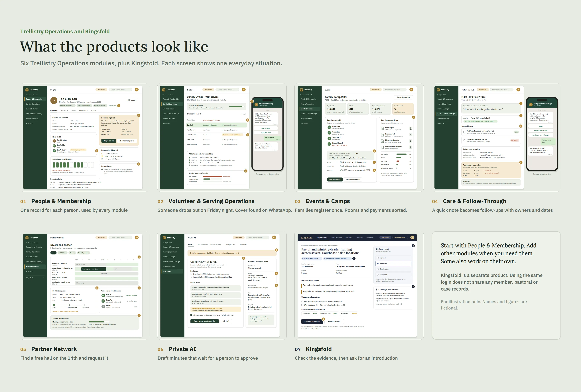The height and width of the screenshot is (392, 581).
Task: Click the lock icon in Pastoral notes
Action: (x=102, y=169)
